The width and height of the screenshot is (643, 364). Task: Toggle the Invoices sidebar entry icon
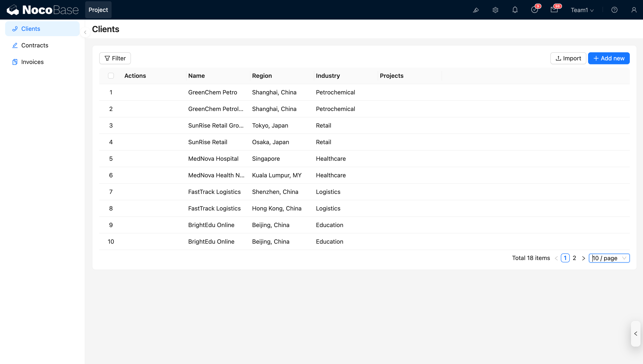coord(15,62)
